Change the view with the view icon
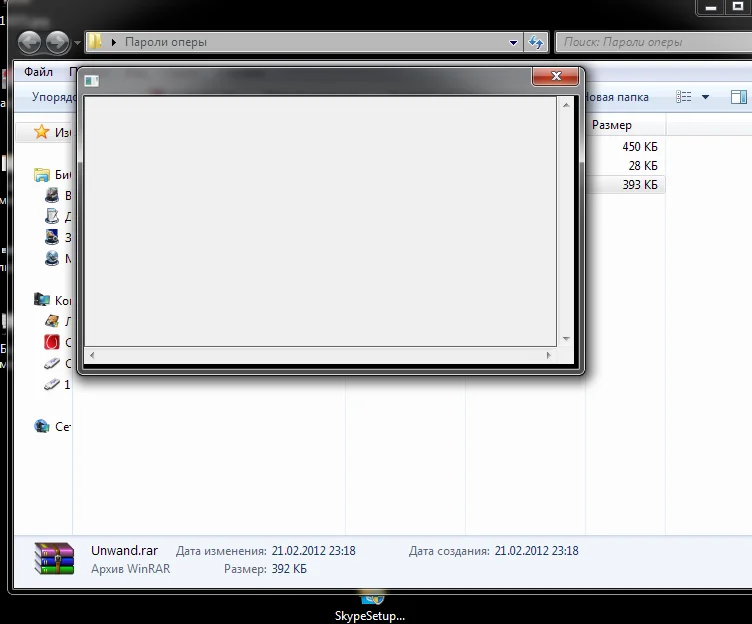Image resolution: width=752 pixels, height=624 pixels. pos(683,97)
